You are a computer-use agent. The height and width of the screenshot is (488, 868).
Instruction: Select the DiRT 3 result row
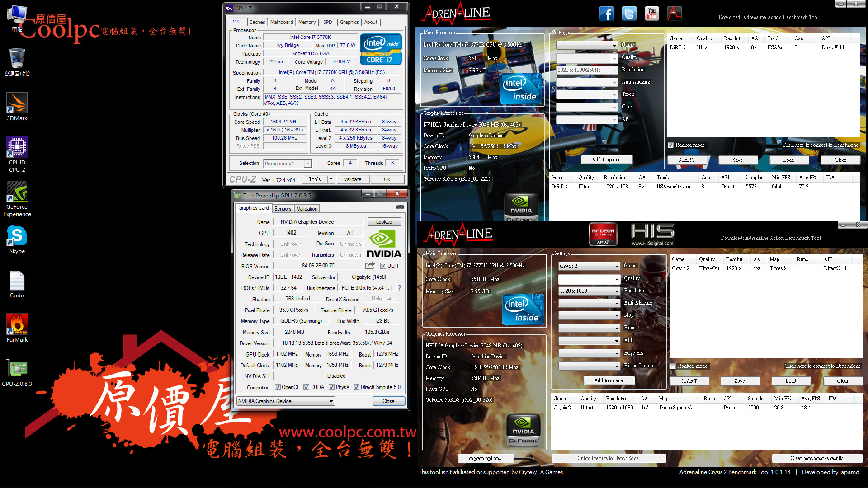tap(704, 187)
